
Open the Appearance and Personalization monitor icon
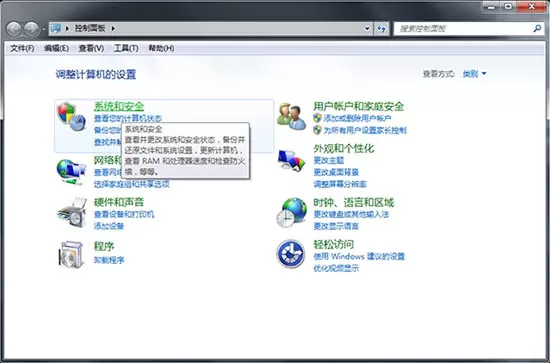click(x=291, y=161)
